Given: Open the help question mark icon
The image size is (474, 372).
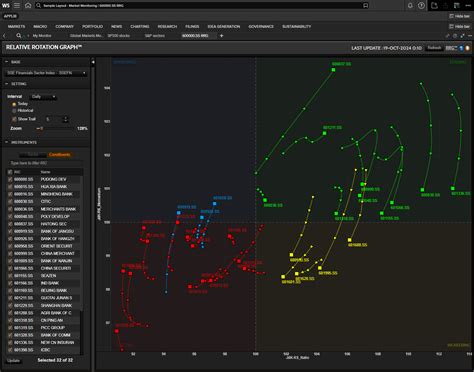Looking at the screenshot, I should click(x=421, y=6).
